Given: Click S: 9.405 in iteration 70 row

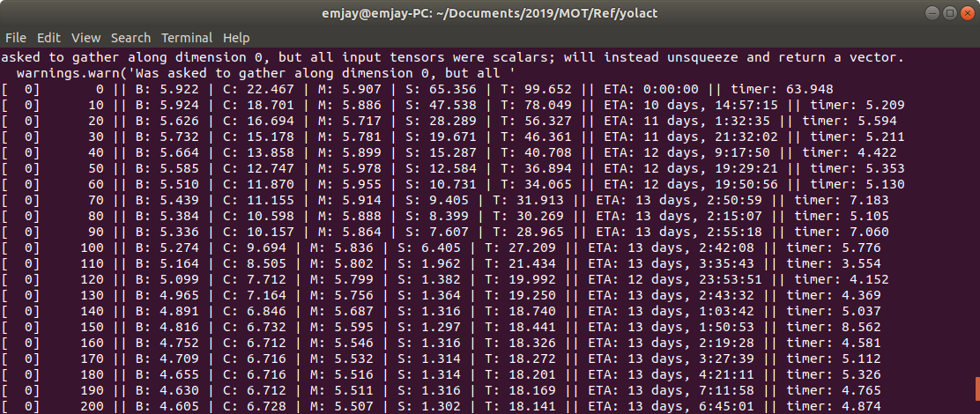Looking at the screenshot, I should [437, 201].
